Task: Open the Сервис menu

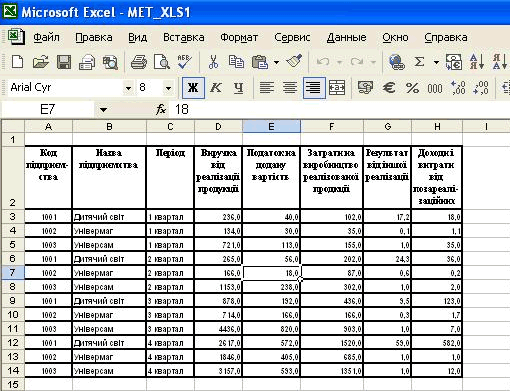Action: click(x=292, y=37)
